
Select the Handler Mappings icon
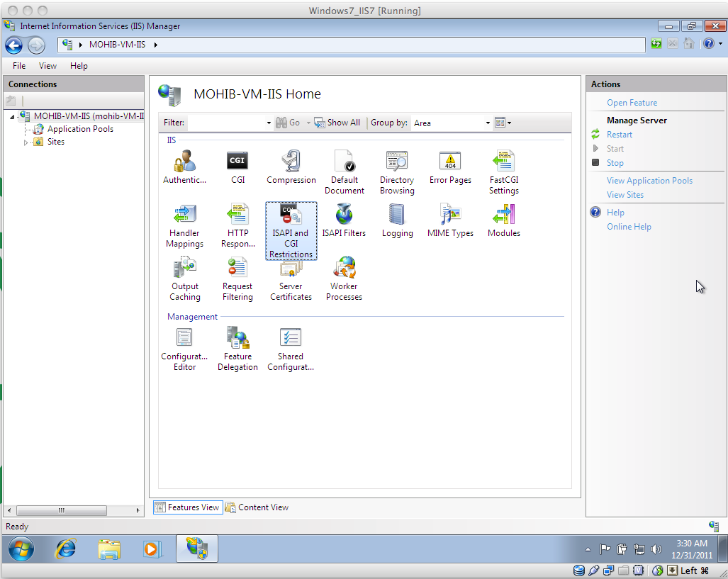pos(184,215)
